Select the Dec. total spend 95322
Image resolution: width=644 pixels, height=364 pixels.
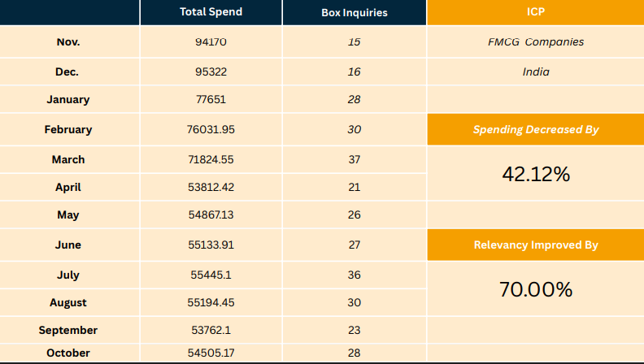coord(211,71)
